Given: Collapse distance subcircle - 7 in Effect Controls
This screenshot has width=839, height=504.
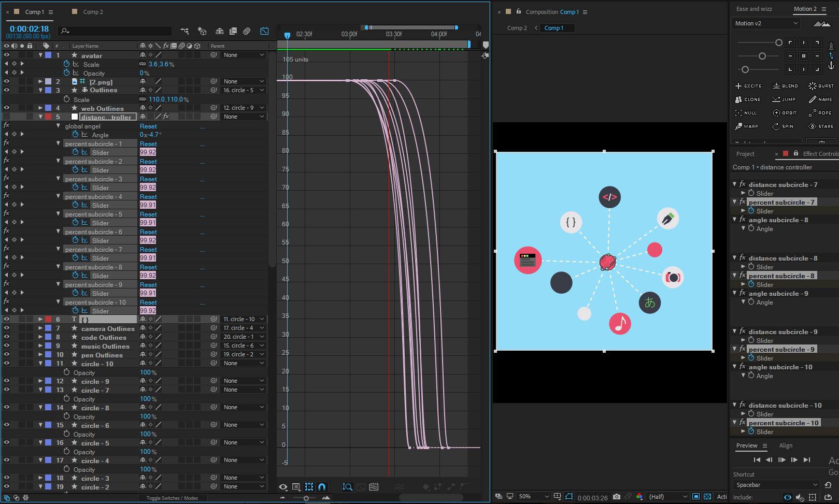Looking at the screenshot, I should 735,184.
